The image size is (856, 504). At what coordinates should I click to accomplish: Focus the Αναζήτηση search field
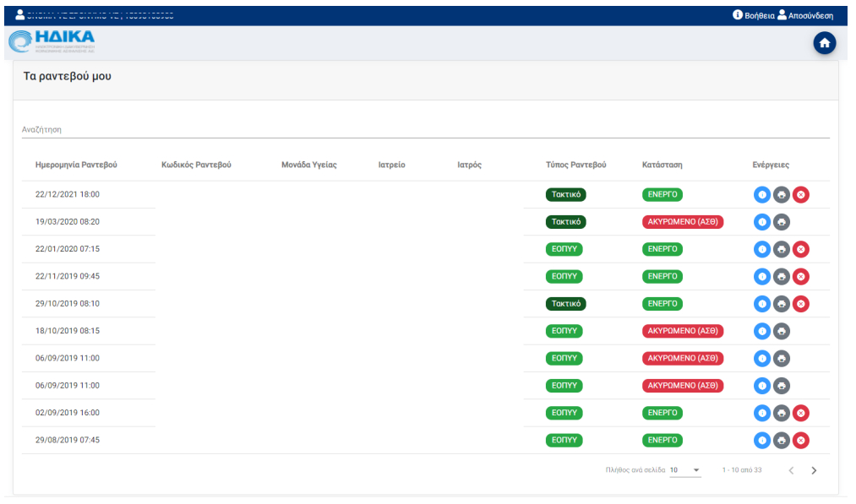click(x=425, y=130)
